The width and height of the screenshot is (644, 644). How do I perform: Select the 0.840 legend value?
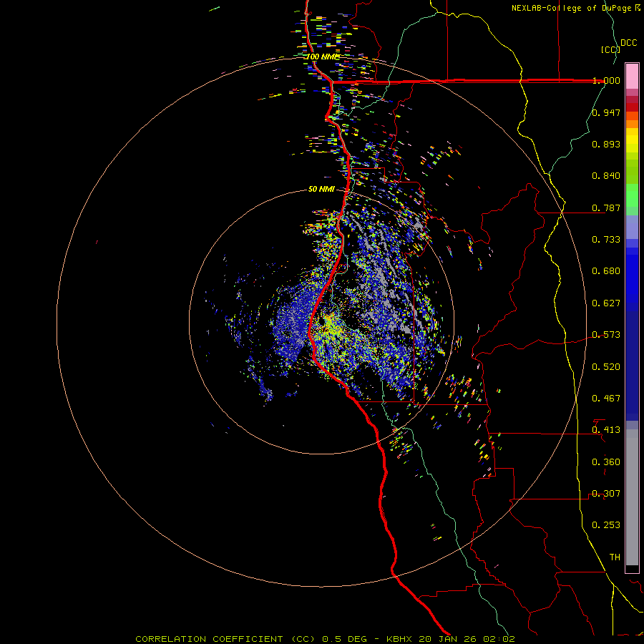tap(606, 176)
